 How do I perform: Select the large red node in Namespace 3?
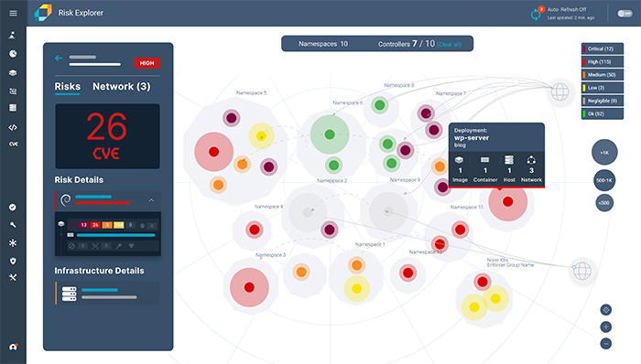pyautogui.click(x=249, y=287)
